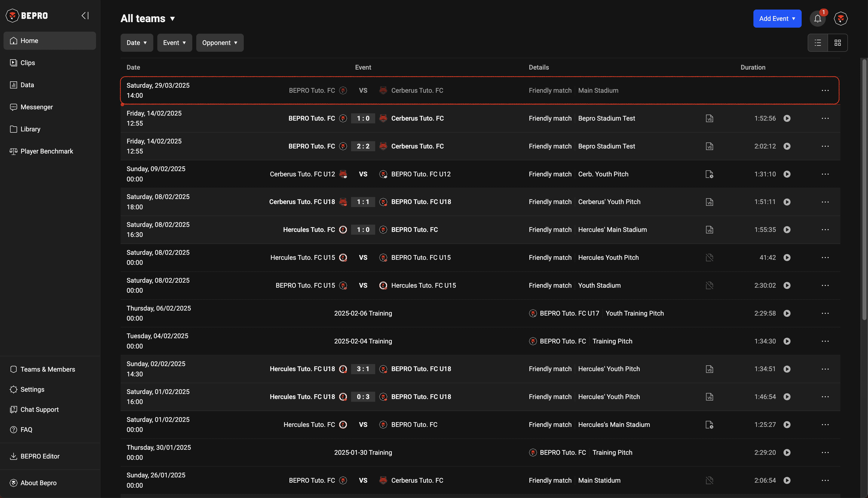Screen dimensions: 868x498
Task: Open the Opponent filter dropdown
Action: (x=220, y=43)
